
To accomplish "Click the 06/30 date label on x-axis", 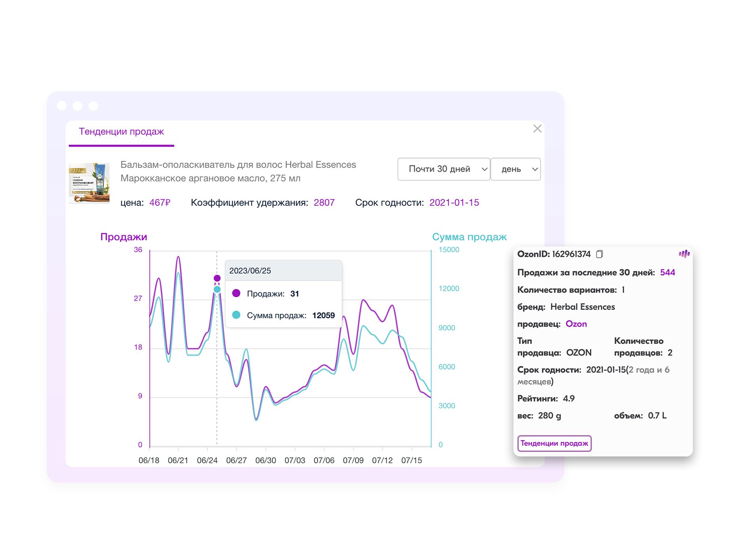I will point(266,460).
